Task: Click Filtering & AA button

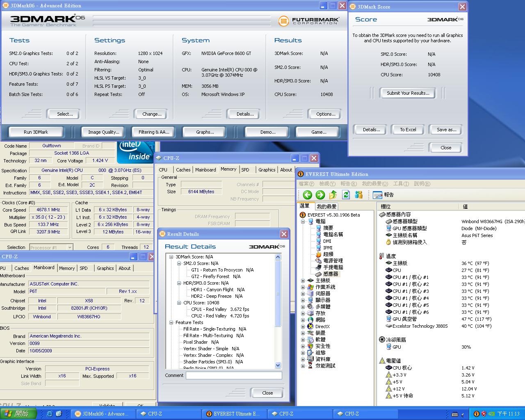Action: click(x=154, y=132)
